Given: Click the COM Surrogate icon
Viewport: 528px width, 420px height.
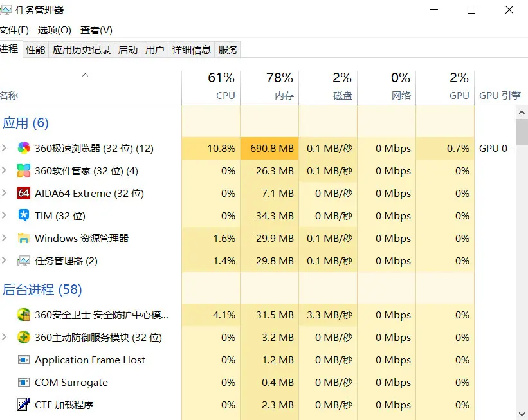Looking at the screenshot, I should (x=24, y=382).
